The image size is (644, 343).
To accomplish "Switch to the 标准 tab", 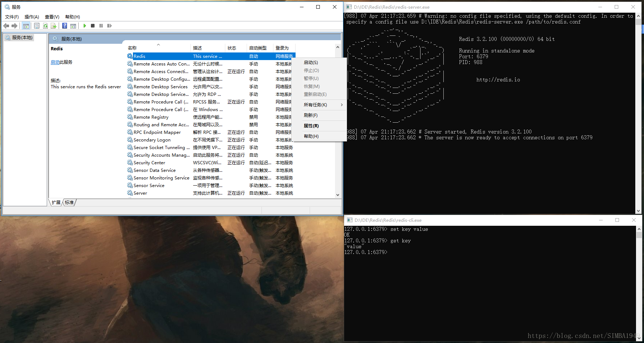I will coord(69,203).
